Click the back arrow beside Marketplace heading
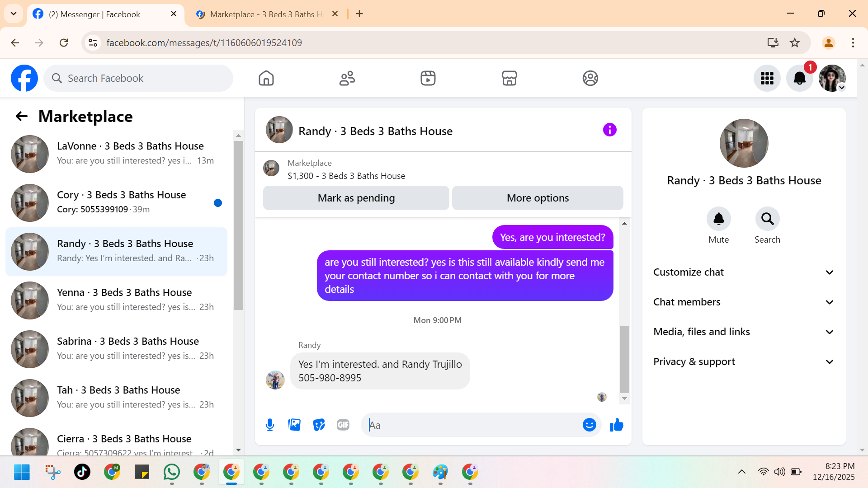868x488 pixels. [22, 116]
